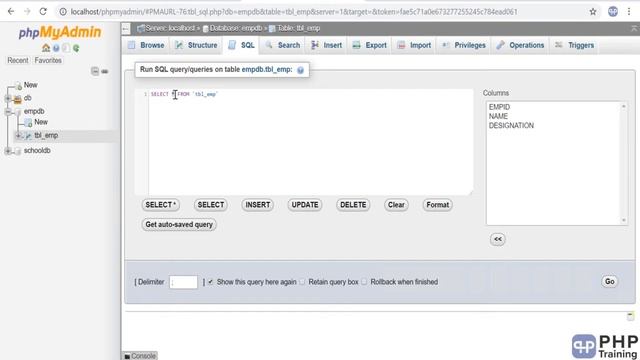Click Get auto-saved query button
The height and width of the screenshot is (360, 640).
179,224
